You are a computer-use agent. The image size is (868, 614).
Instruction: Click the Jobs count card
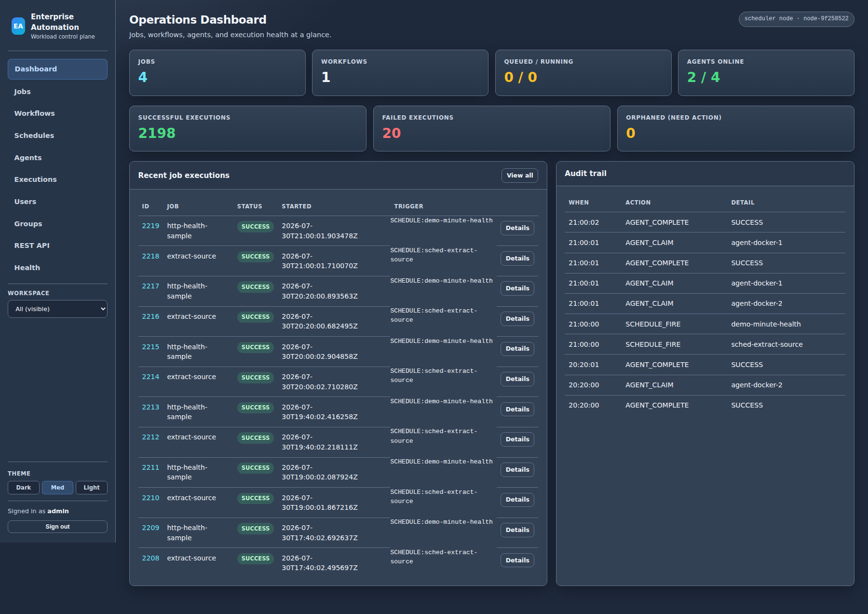(217, 73)
